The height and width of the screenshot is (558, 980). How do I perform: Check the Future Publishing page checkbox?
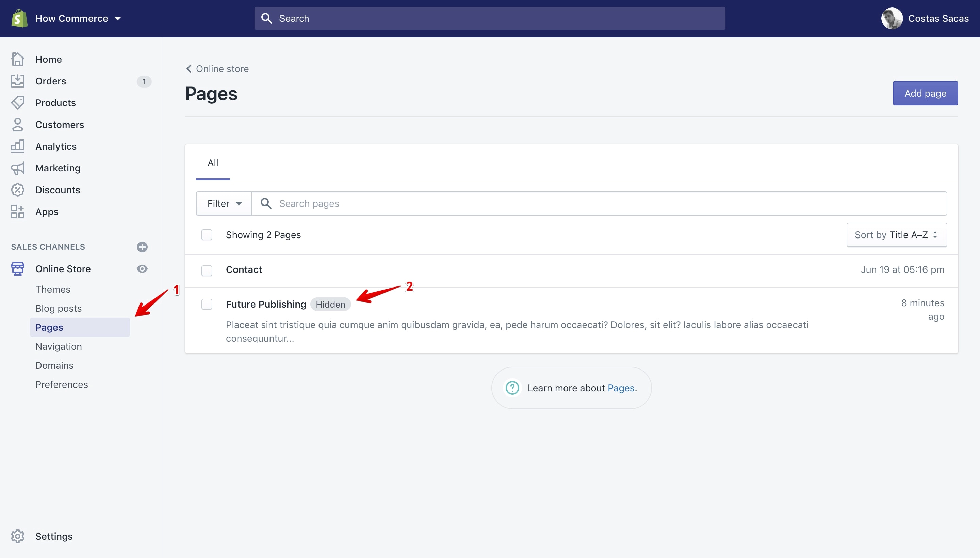[207, 304]
